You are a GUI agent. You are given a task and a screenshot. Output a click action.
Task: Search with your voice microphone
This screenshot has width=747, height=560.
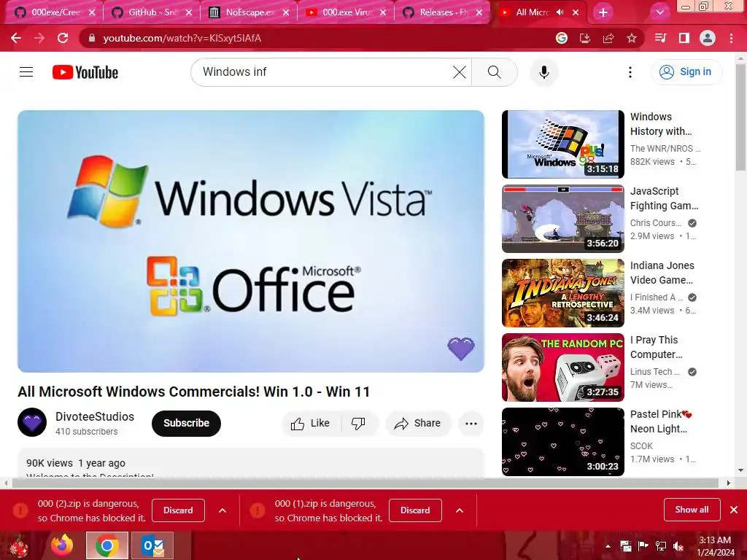click(x=544, y=72)
